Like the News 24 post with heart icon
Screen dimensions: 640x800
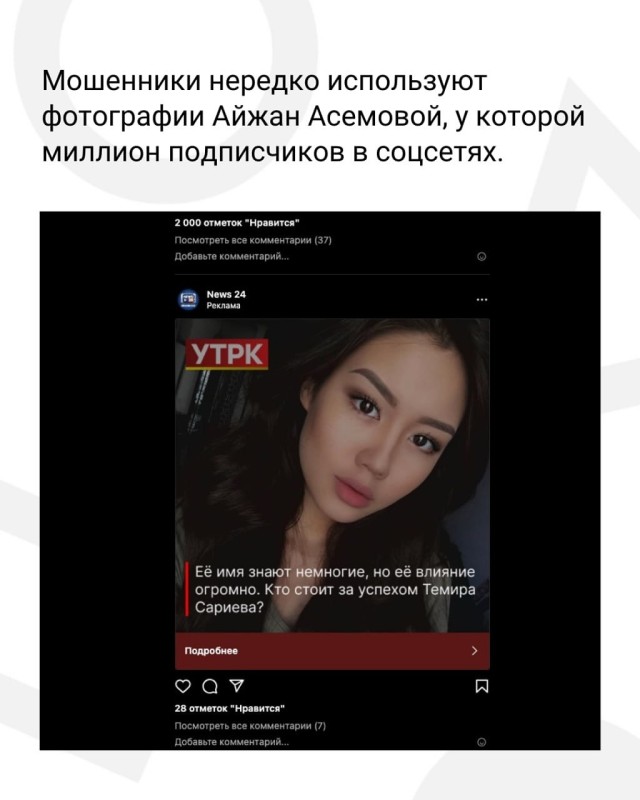point(183,686)
